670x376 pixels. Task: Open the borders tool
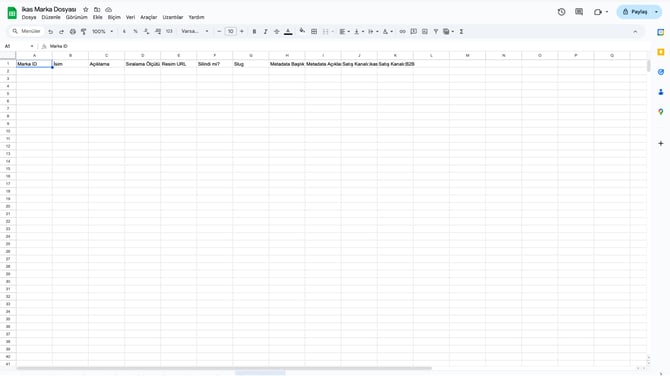[x=314, y=32]
